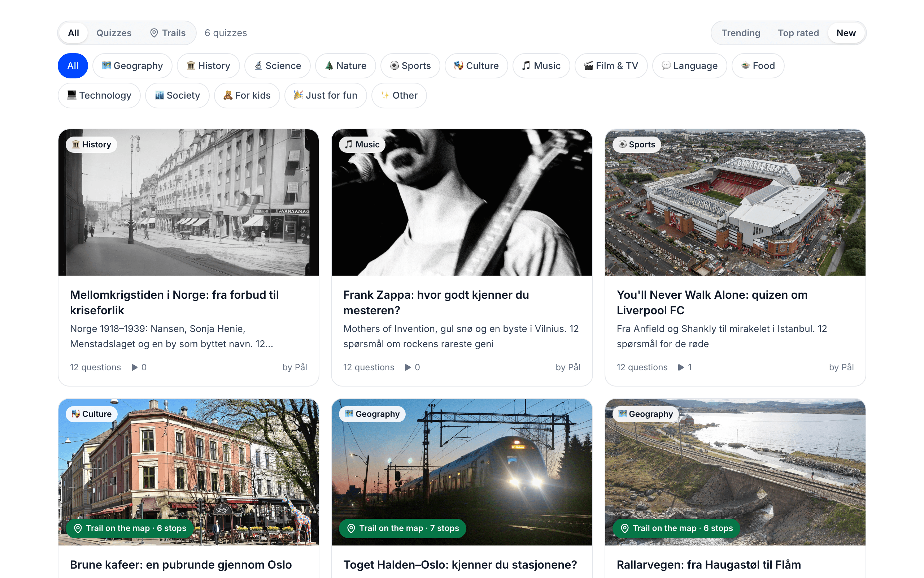Click Trail on the map badge on Brune kafeer card
The width and height of the screenshot is (924, 578).
(x=130, y=528)
